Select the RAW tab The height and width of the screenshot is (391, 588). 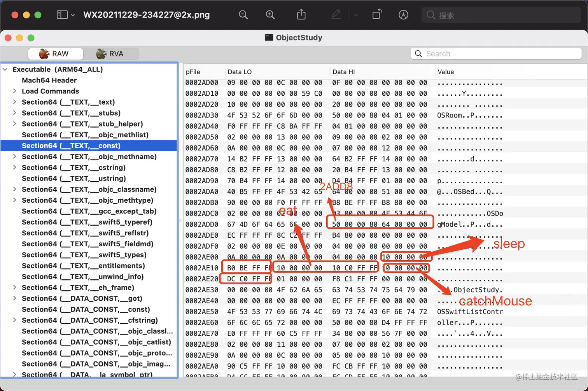[56, 54]
